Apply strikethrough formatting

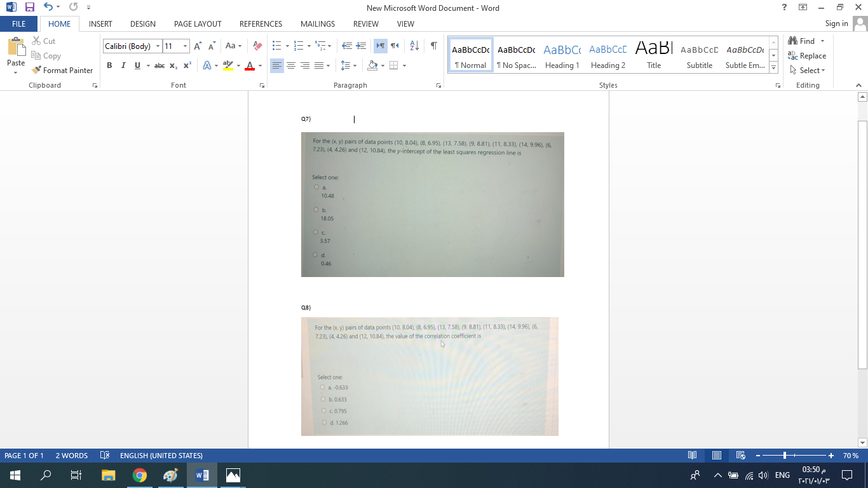159,65
